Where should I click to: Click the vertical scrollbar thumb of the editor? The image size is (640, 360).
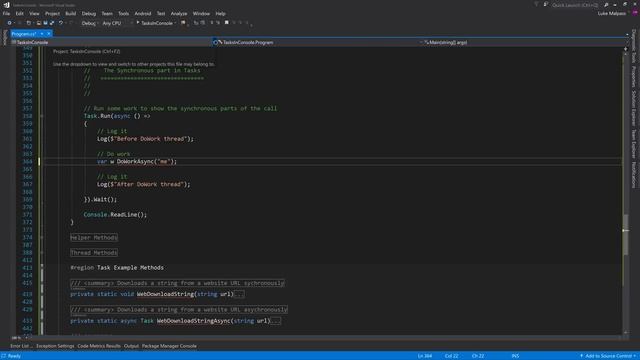coord(625,234)
